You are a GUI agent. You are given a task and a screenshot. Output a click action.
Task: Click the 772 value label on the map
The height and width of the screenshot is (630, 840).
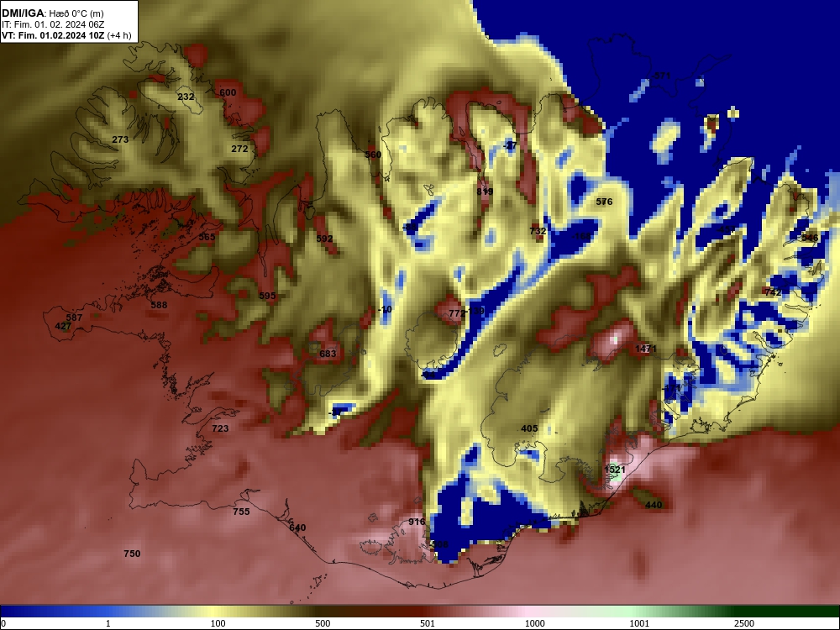point(457,314)
